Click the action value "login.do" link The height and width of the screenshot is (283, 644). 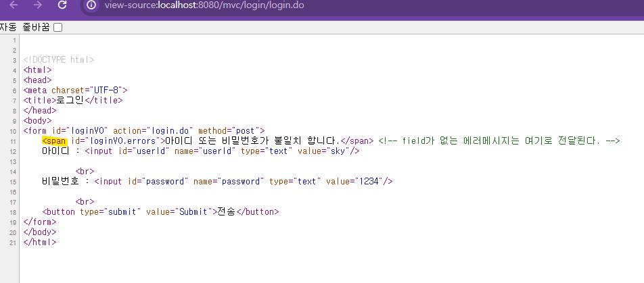coord(170,131)
